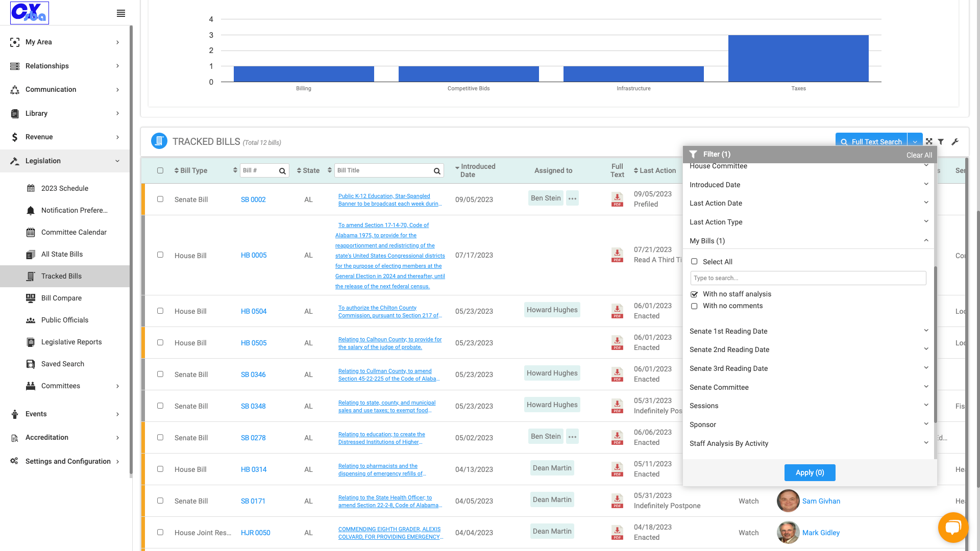Download PDF for HB 0504
Screen dimensions: 980x551
(617, 311)
